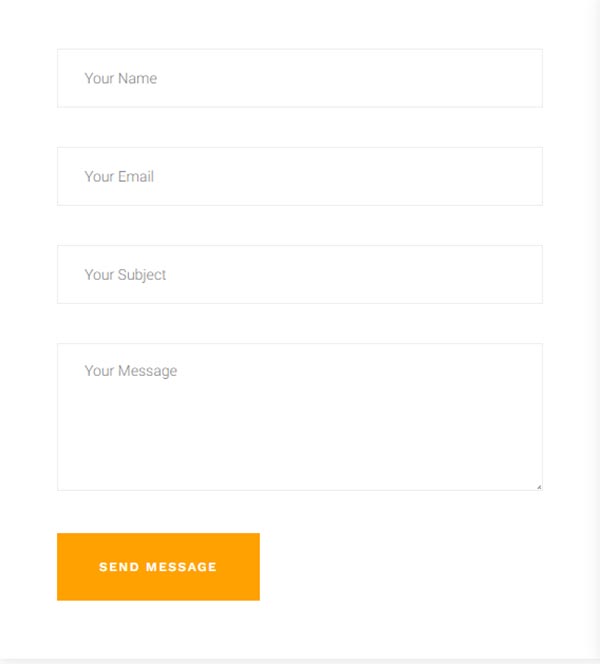Click the 'SEND MESSAGE' label text

[x=158, y=567]
